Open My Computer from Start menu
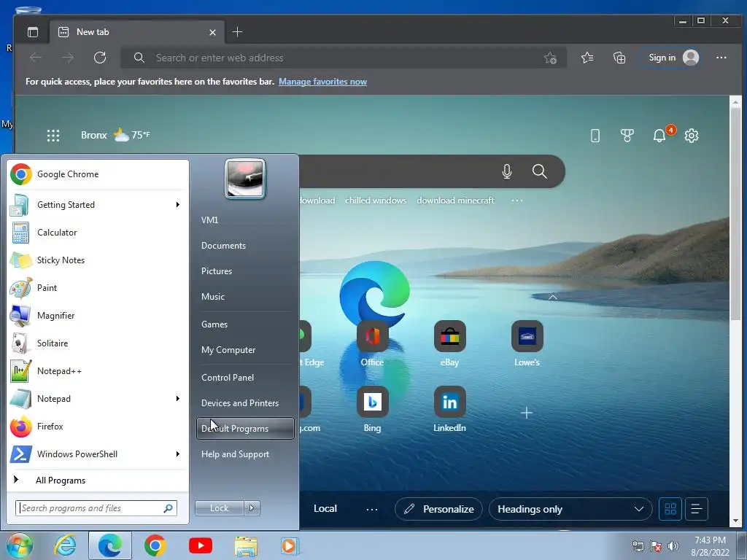This screenshot has height=560, width=747. [245, 350]
